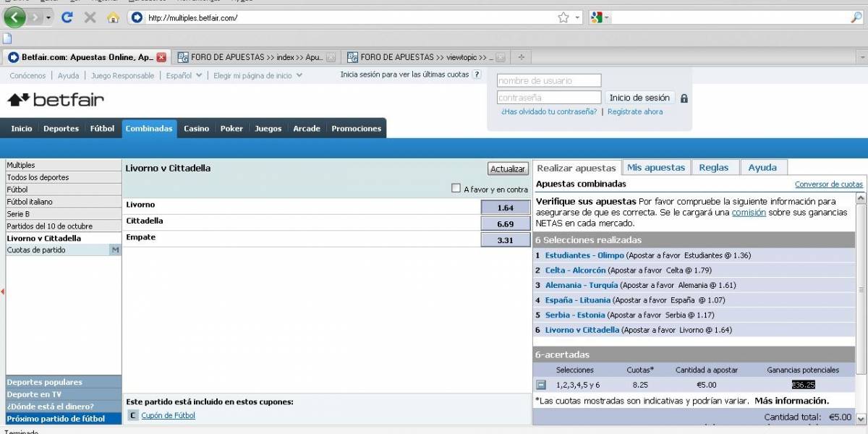Open the navigation history dropdown arrow
This screenshot has height=434, width=868.
[48, 17]
